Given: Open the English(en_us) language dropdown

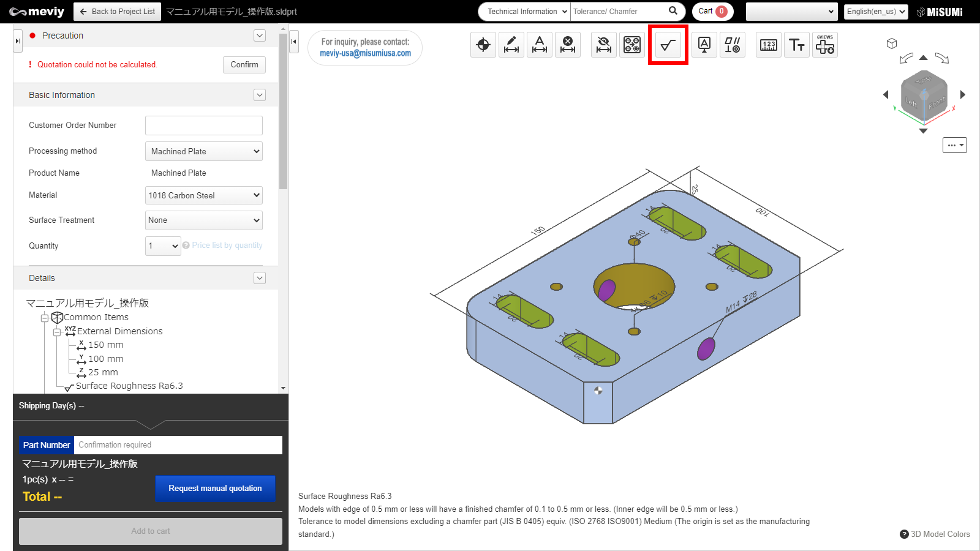Looking at the screenshot, I should [x=876, y=12].
